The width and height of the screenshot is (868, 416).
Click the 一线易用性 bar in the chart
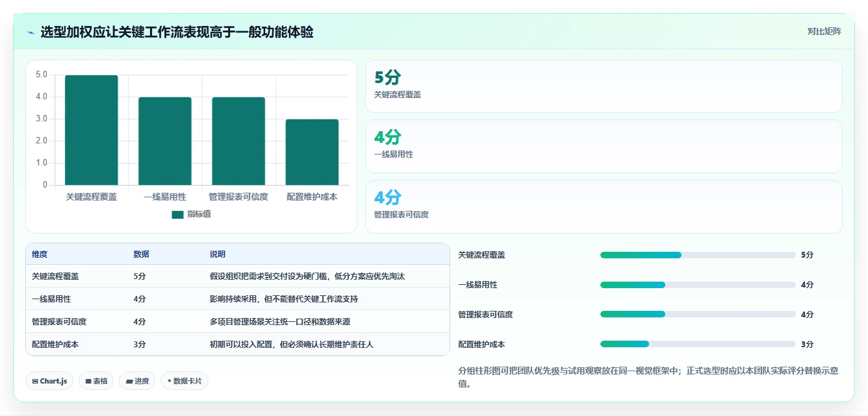(x=165, y=141)
